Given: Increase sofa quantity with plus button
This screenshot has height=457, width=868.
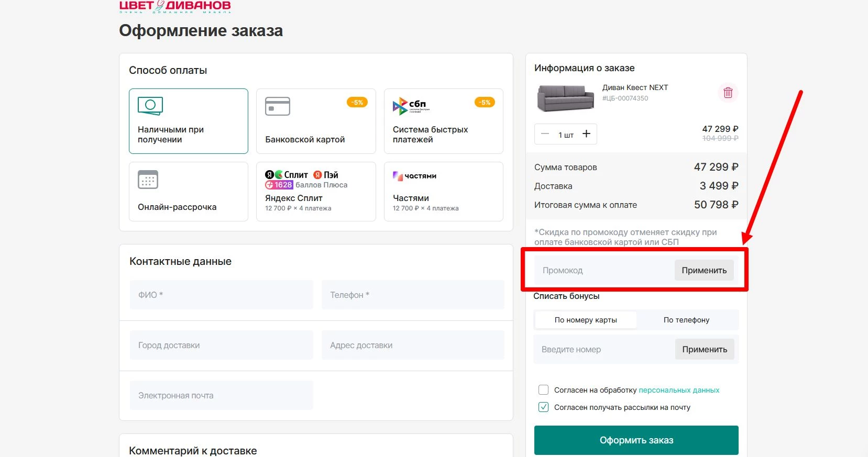Looking at the screenshot, I should pos(586,134).
